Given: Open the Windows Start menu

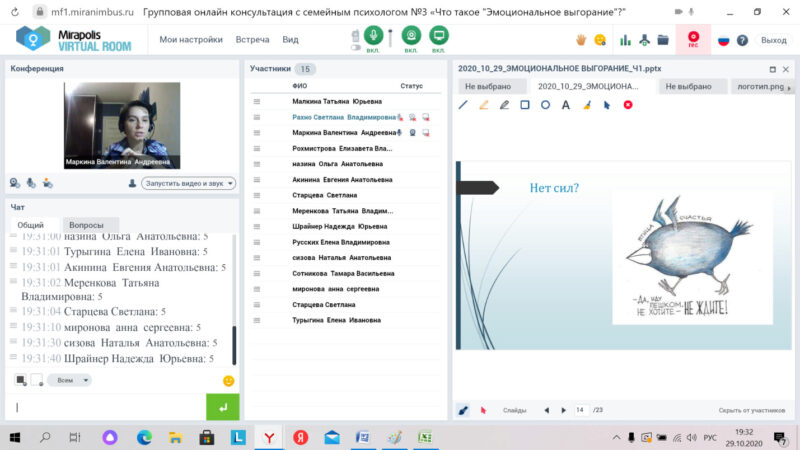Looking at the screenshot, I should [15, 437].
